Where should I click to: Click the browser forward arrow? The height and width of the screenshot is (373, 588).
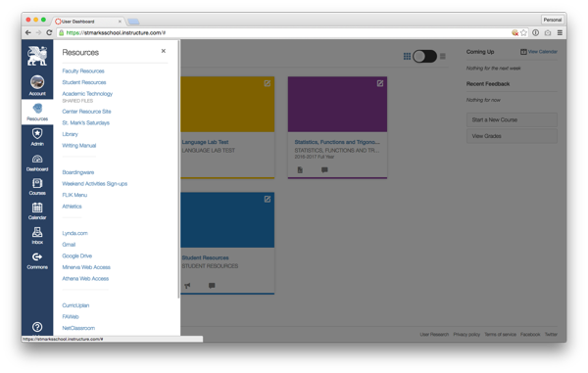tap(38, 33)
